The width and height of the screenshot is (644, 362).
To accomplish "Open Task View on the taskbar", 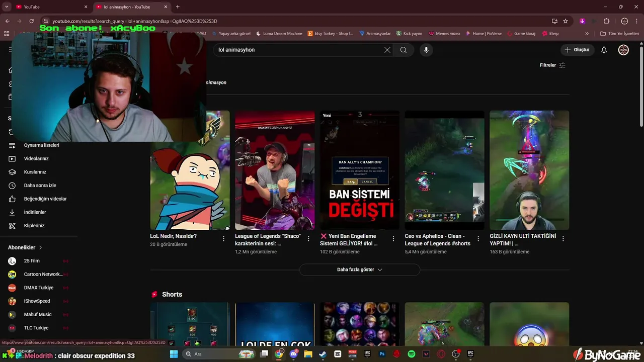I will tap(264, 354).
